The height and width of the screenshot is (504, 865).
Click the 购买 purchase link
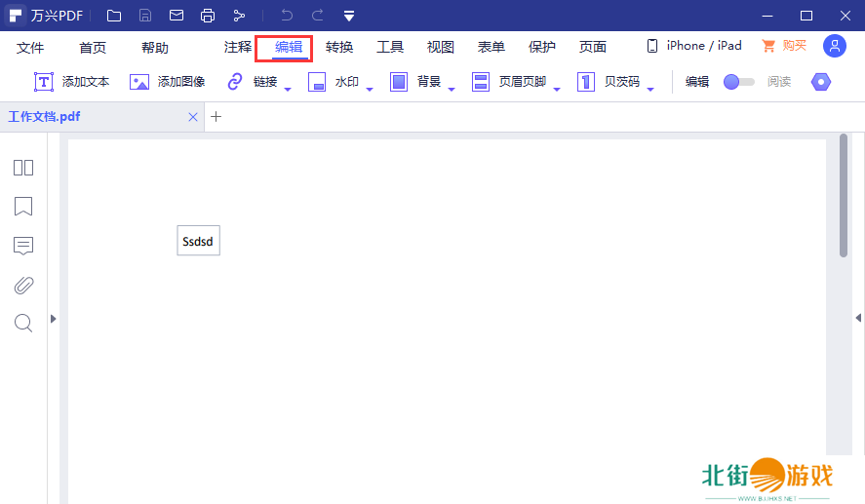click(784, 46)
